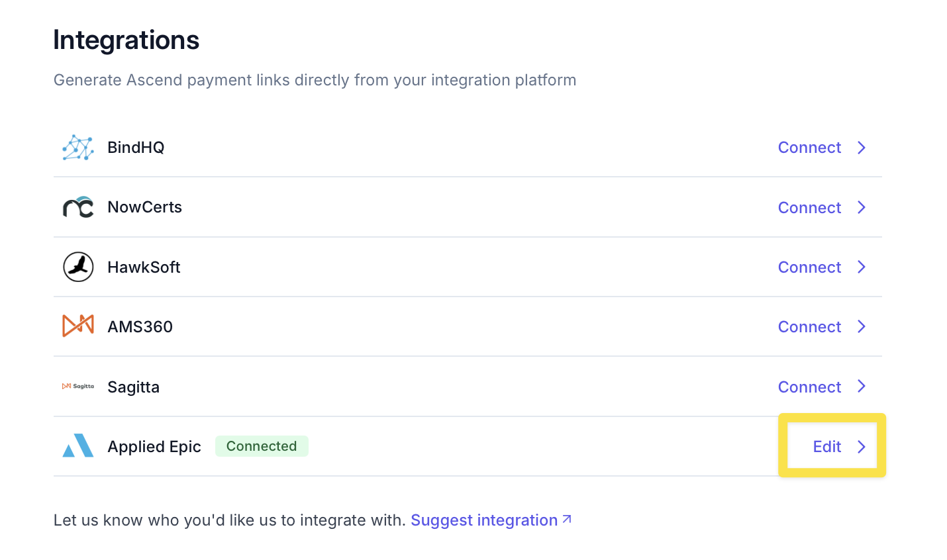947x560 pixels.
Task: Open the external-link arrow beside Suggest integration
Action: (x=567, y=520)
